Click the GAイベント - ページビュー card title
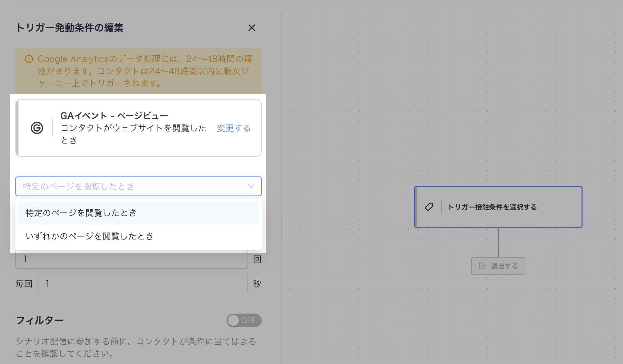Image resolution: width=623 pixels, height=364 pixels. [x=114, y=116]
